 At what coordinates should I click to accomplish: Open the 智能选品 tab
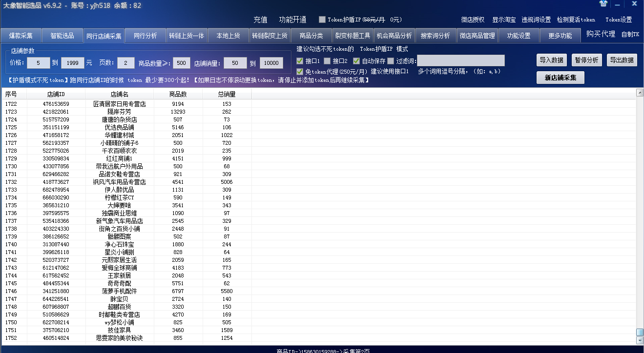tap(62, 36)
